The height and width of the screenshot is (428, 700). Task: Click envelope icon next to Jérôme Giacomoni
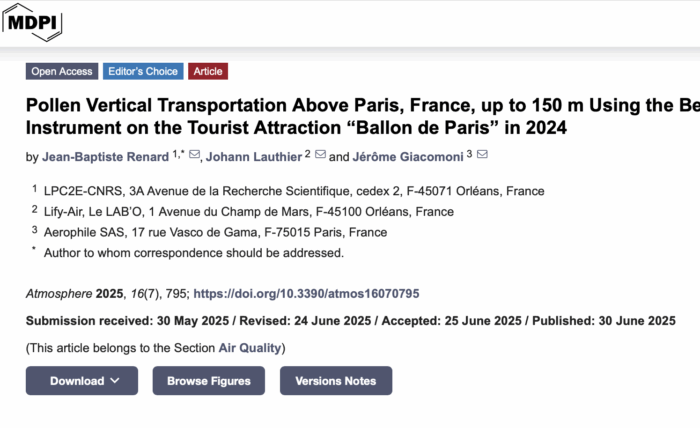click(x=482, y=155)
